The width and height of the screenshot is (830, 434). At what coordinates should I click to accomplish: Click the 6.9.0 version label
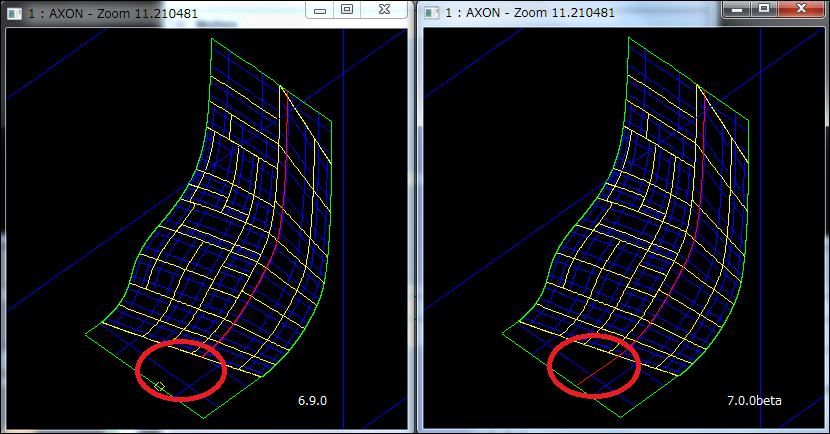[312, 400]
